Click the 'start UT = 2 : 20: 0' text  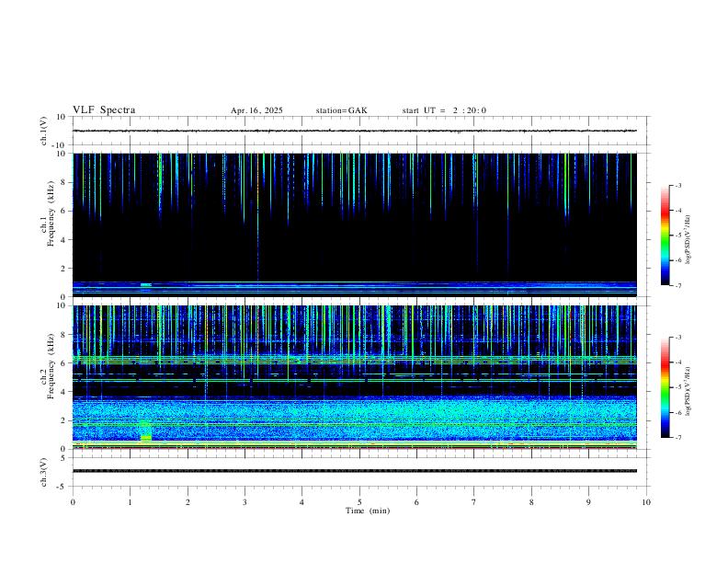tap(444, 110)
